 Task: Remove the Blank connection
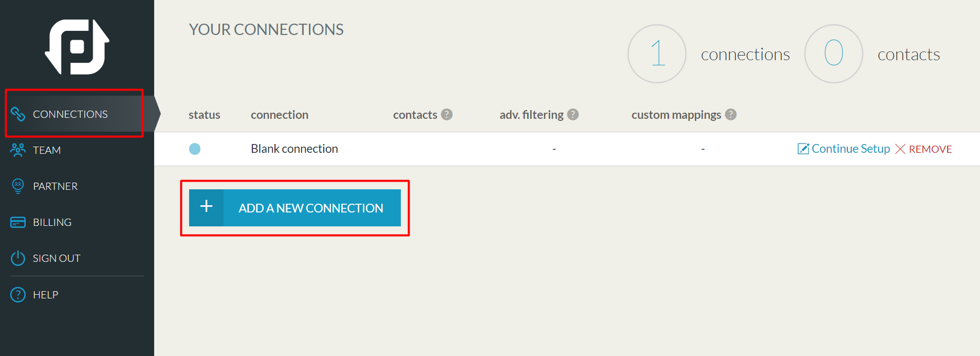click(x=923, y=149)
